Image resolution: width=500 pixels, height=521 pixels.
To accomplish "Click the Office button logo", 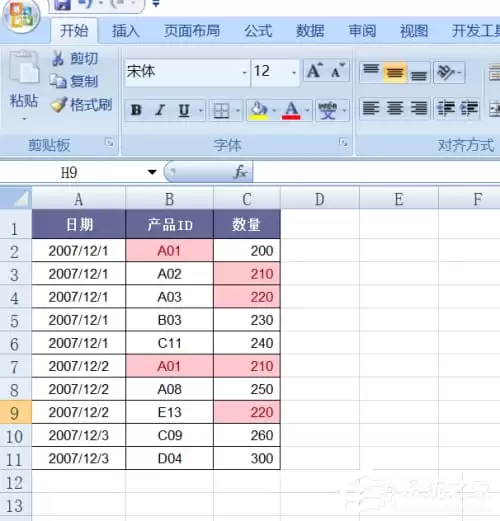I will [21, 16].
